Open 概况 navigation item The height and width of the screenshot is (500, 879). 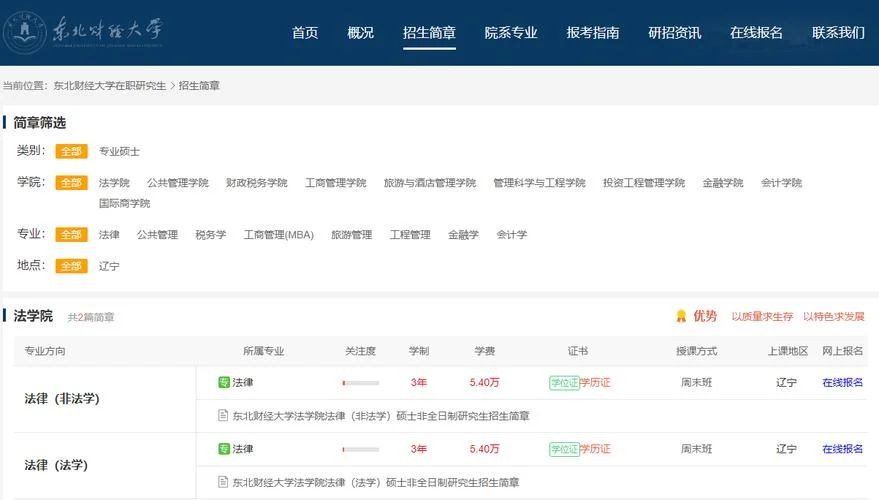point(360,33)
